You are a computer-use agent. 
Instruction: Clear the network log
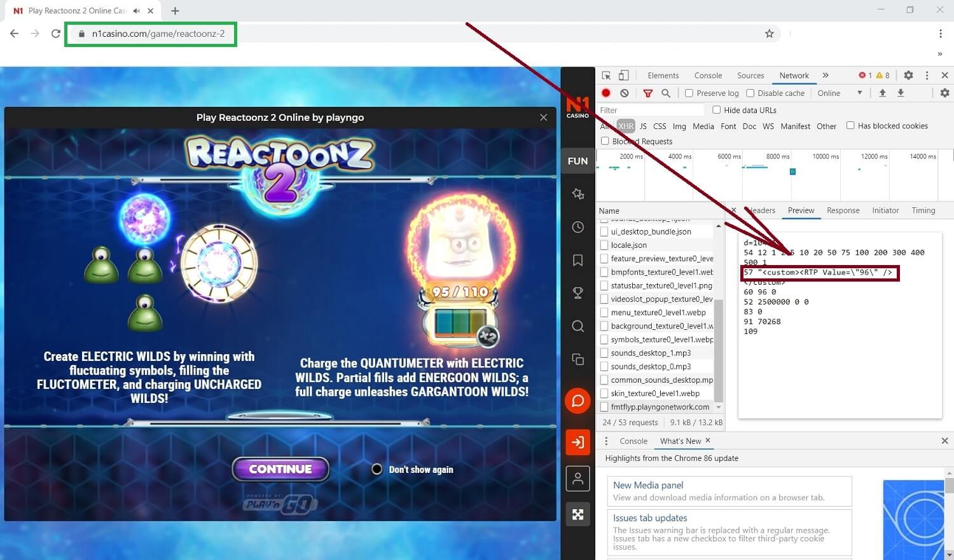(625, 93)
